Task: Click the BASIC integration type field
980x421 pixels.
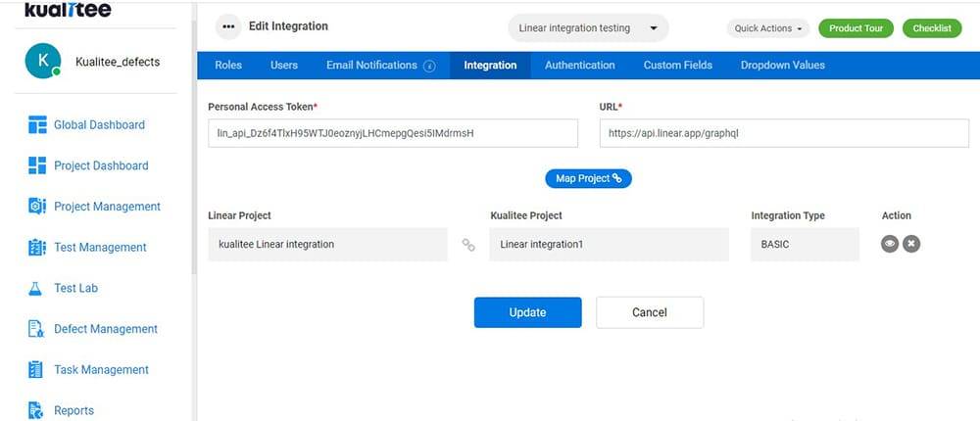Action: (x=805, y=244)
